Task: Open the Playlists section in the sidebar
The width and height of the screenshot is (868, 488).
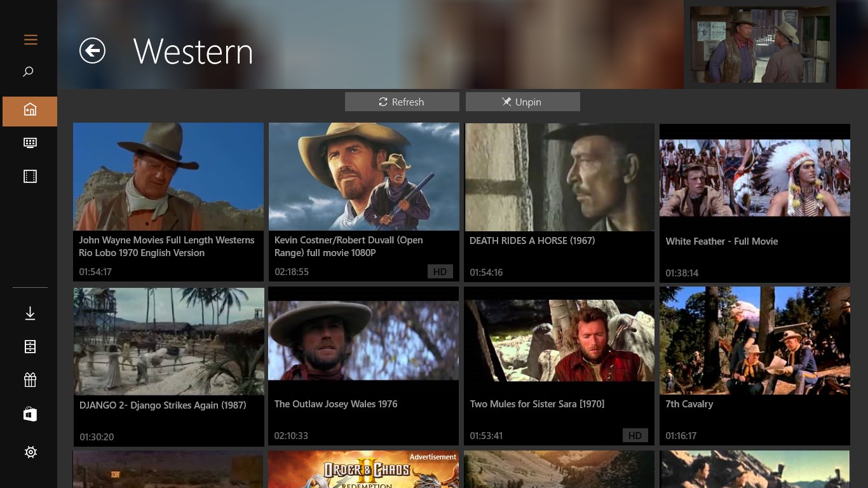Action: [29, 346]
